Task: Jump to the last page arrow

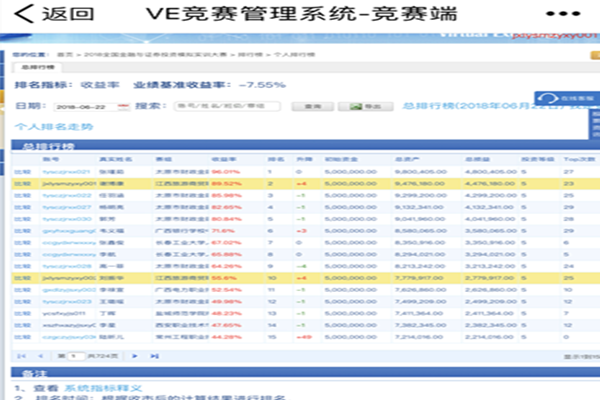Action: point(154,356)
